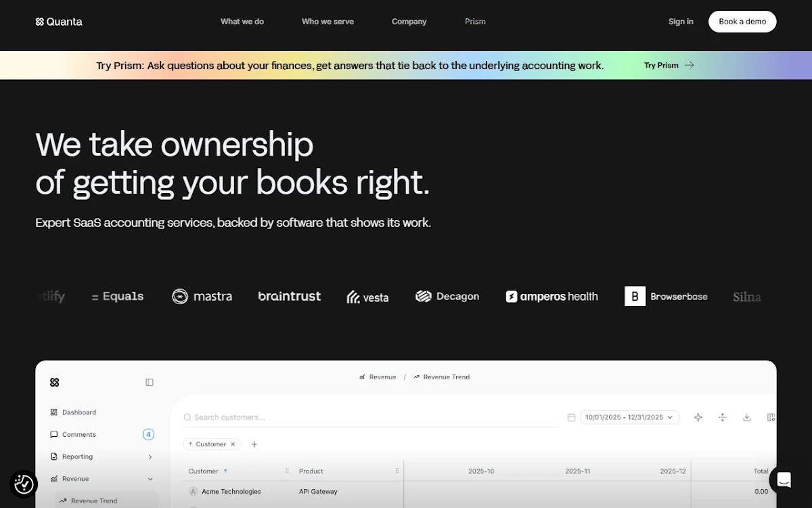Focus the Search customers field
812x508 pixels.
pyautogui.click(x=370, y=417)
